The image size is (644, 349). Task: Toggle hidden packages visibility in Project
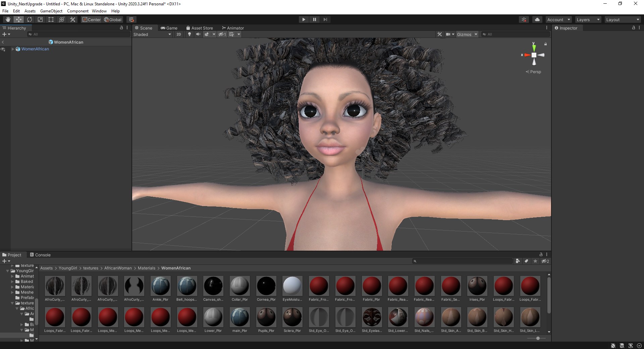click(545, 261)
